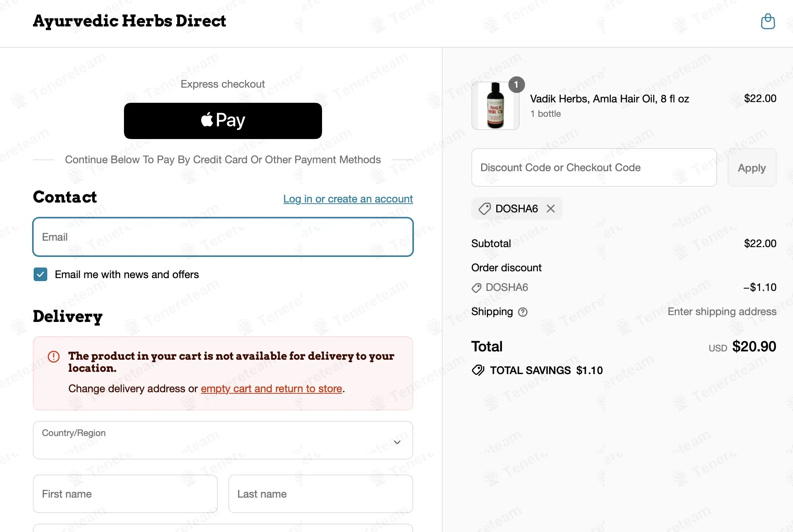Image resolution: width=793 pixels, height=532 pixels.
Task: Focus the Email input field
Action: [x=223, y=237]
